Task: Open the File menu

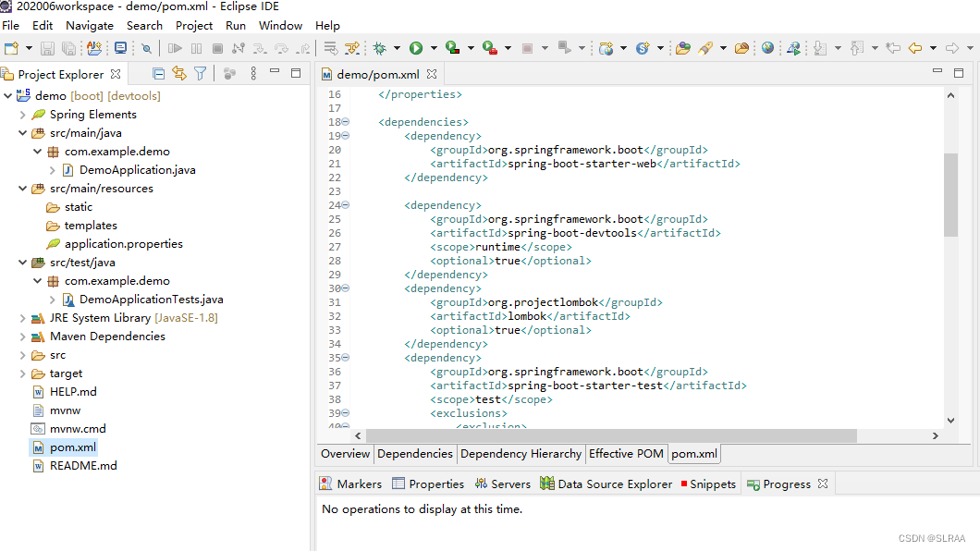Action: point(10,26)
